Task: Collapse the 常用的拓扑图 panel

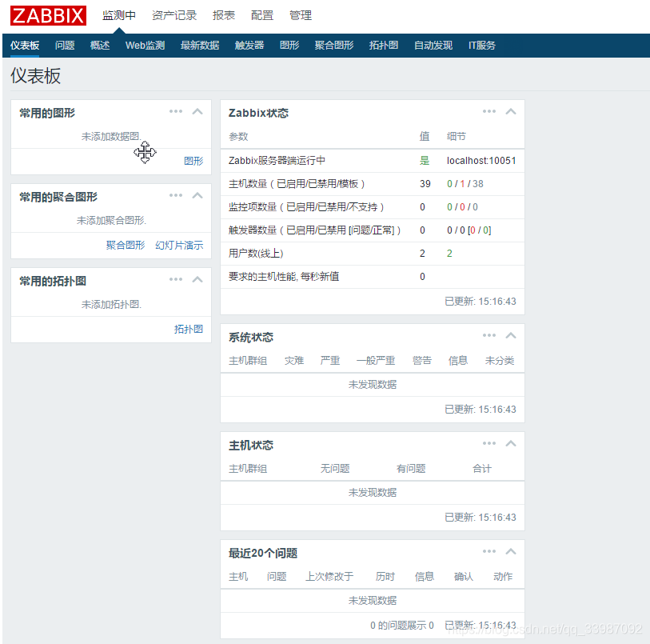Action: pos(197,279)
